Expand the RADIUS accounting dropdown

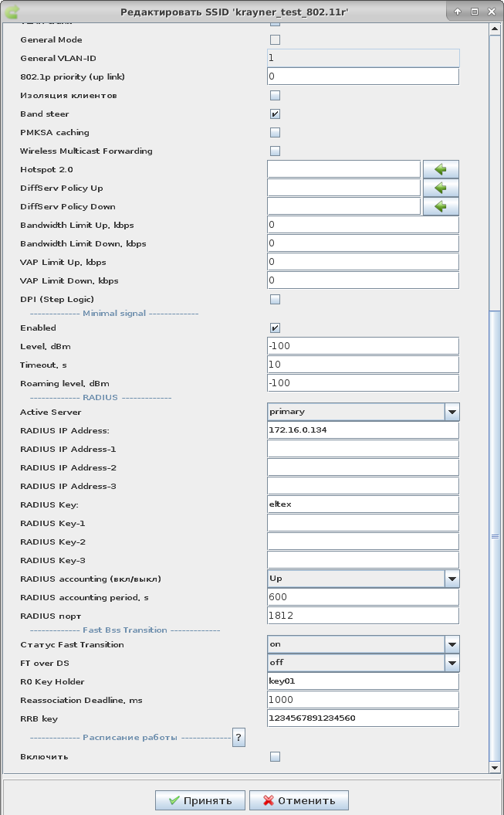click(452, 579)
